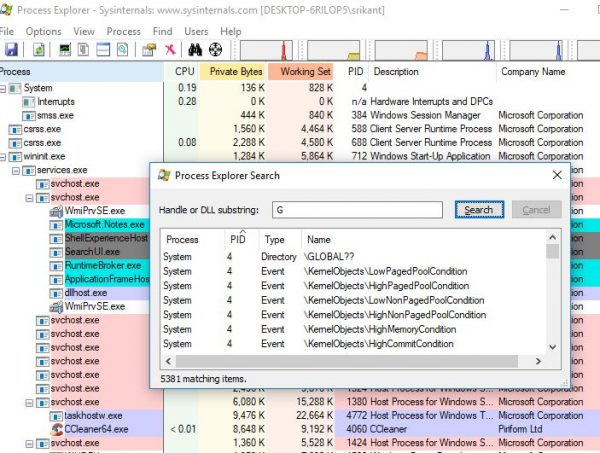The width and height of the screenshot is (600, 453).
Task: Collapse the System process tree node
Action: pyautogui.click(x=5, y=88)
